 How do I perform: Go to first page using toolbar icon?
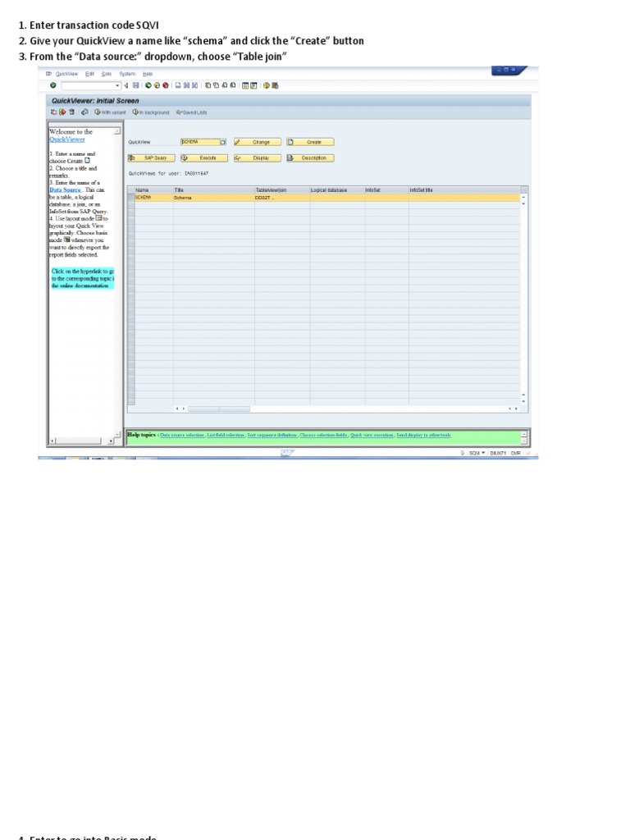pyautogui.click(x=208, y=85)
